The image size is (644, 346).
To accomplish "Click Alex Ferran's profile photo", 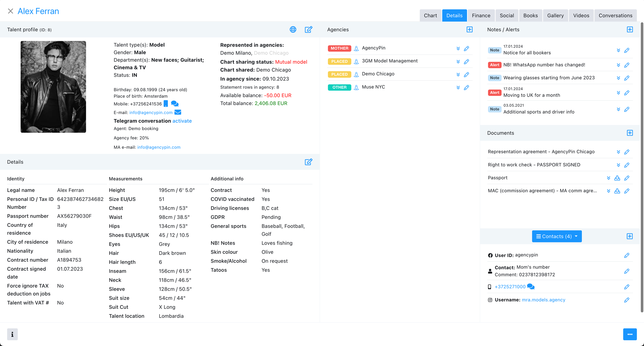I will tap(53, 86).
